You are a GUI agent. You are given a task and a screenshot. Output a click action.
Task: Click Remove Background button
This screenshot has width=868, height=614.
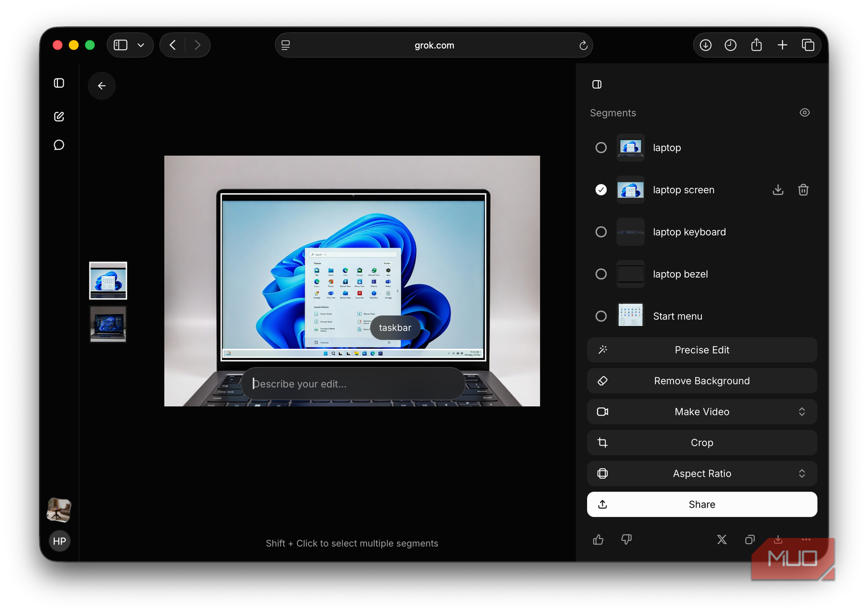coord(702,381)
